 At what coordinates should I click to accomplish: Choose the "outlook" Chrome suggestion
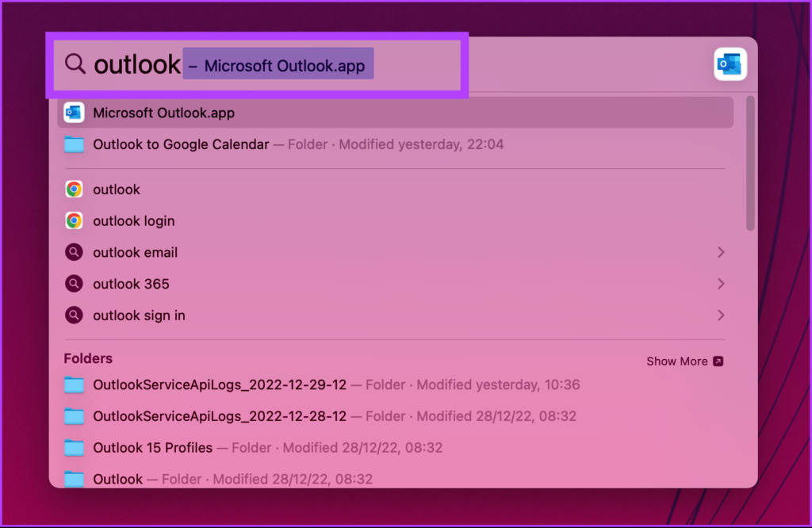pyautogui.click(x=395, y=189)
